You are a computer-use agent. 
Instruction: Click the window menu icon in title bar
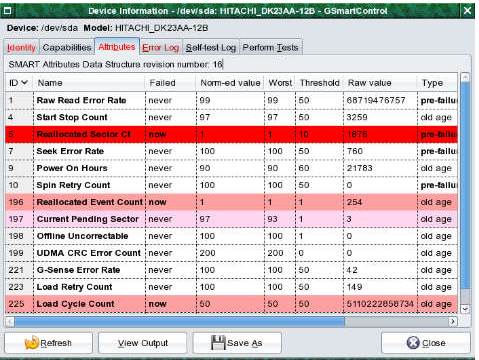pos(7,11)
